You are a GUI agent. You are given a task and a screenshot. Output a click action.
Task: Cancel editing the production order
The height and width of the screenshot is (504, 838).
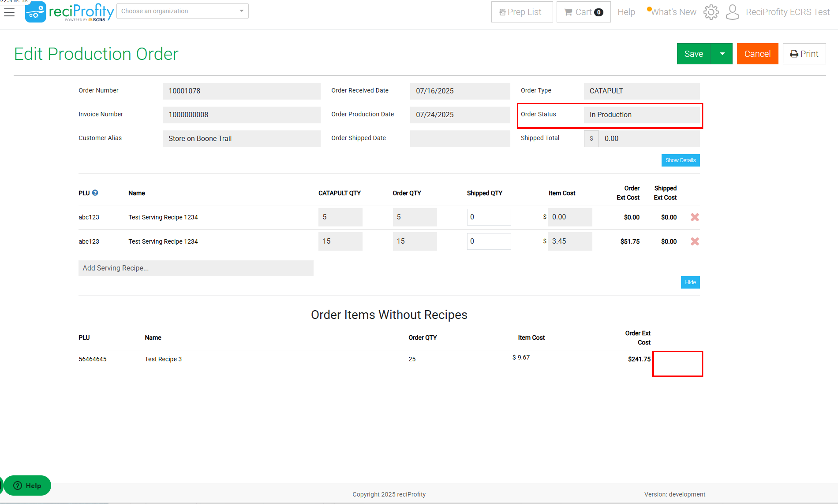pos(757,54)
